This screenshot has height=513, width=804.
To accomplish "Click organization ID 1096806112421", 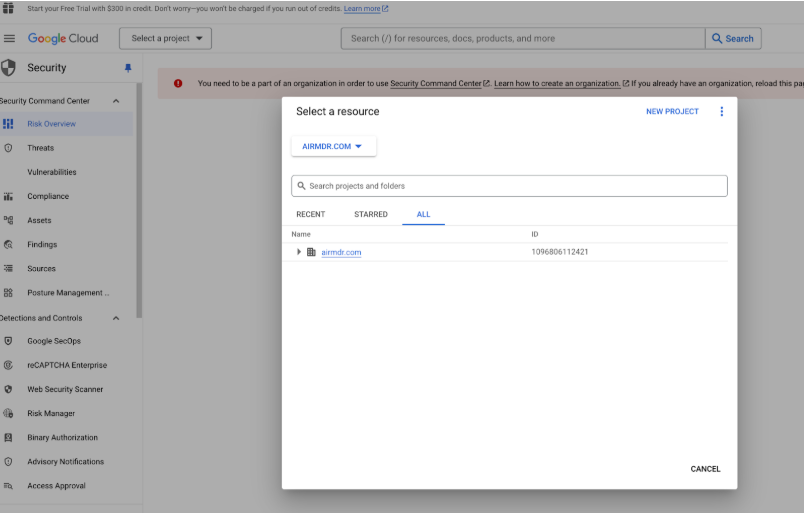I will [559, 252].
